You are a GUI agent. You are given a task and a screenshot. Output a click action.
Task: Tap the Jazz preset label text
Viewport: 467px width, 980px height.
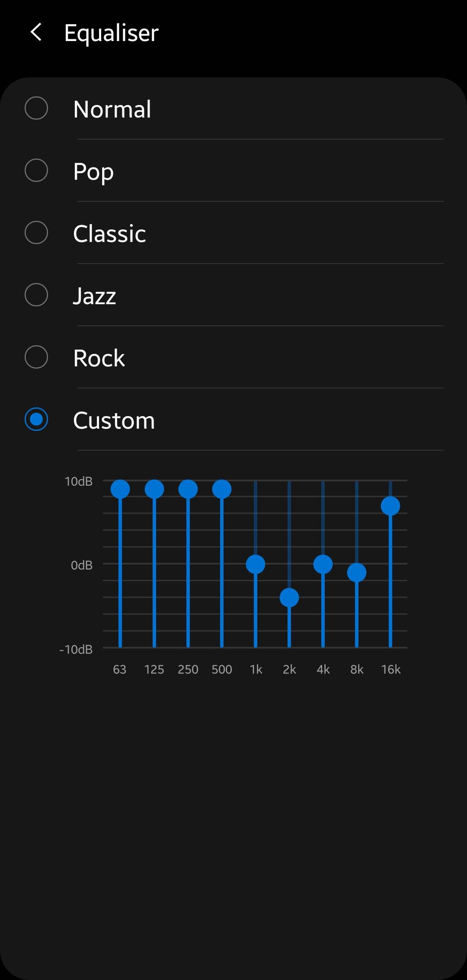(x=95, y=296)
